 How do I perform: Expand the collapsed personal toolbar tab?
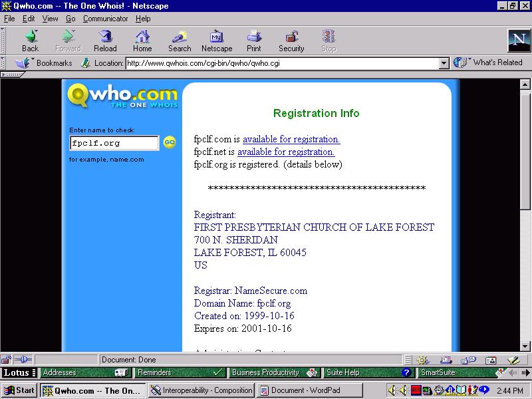pyautogui.click(x=12, y=74)
